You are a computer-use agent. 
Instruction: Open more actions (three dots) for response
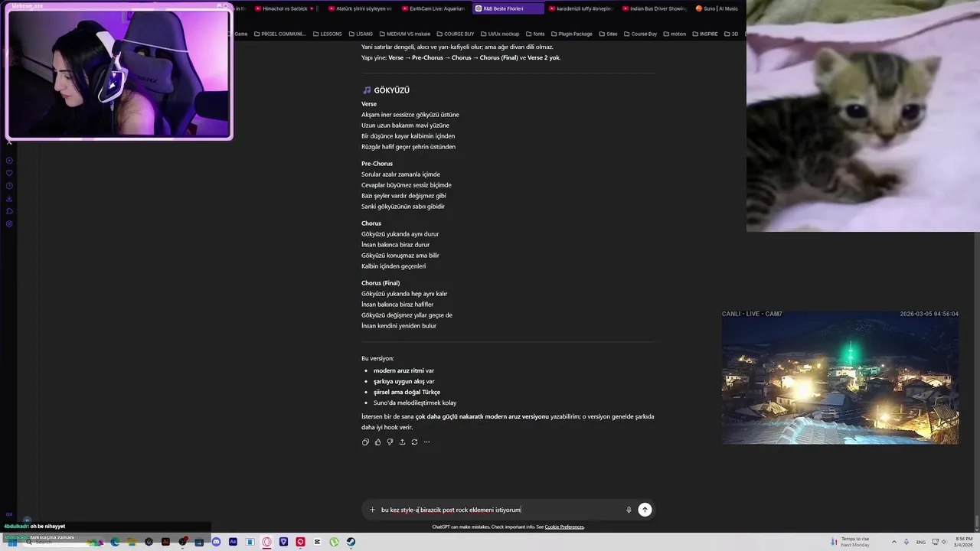pos(426,442)
